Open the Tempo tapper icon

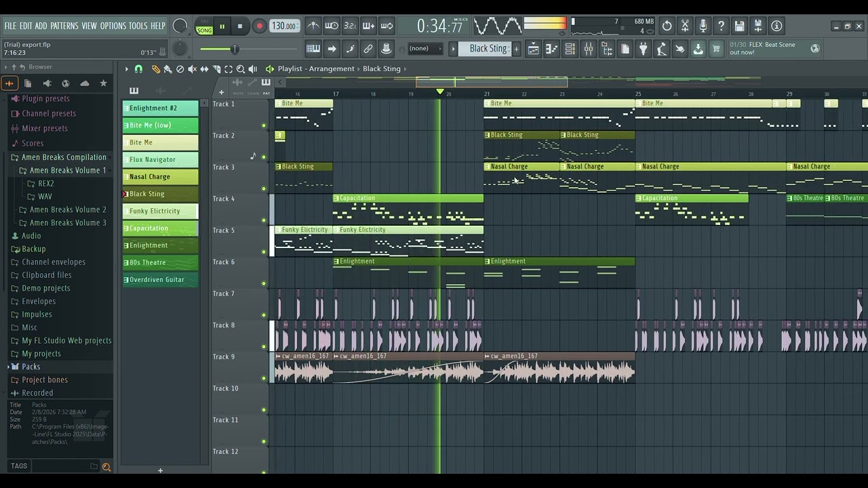[661, 49]
